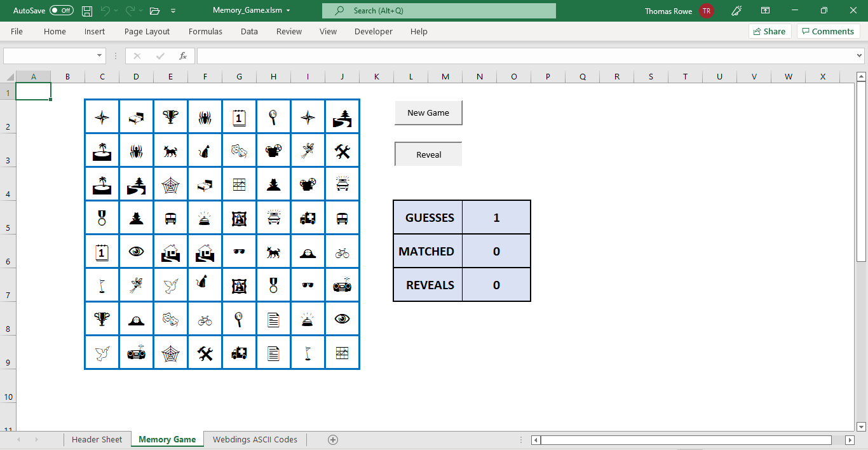The height and width of the screenshot is (450, 868).
Task: Select the GUESSES value cell showing 1
Action: click(x=496, y=217)
